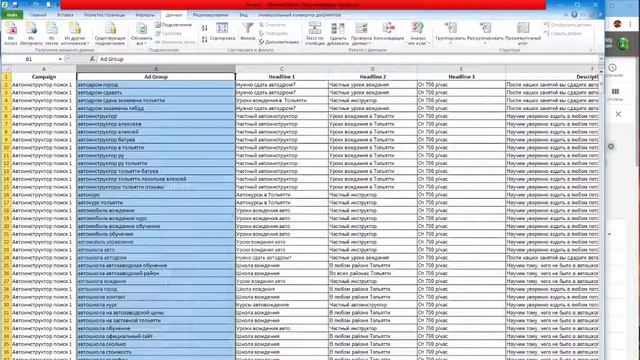Import data using the From Access icon
The image size is (640, 360).
pos(11,33)
